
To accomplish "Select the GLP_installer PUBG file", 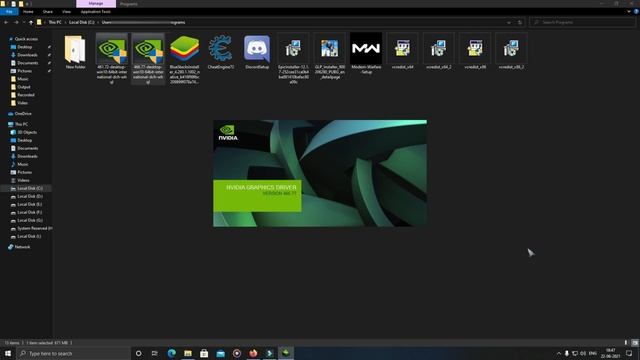I will [330, 56].
